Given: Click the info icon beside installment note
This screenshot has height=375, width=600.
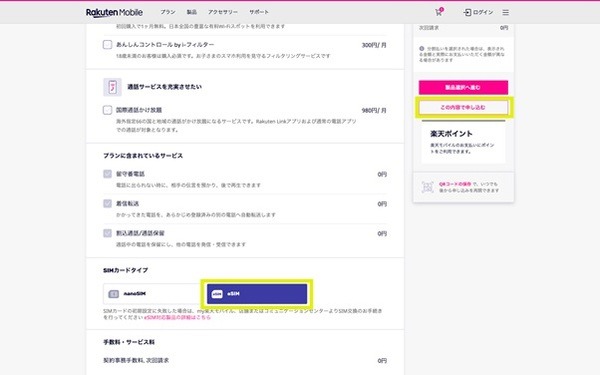Looking at the screenshot, I should (422, 49).
